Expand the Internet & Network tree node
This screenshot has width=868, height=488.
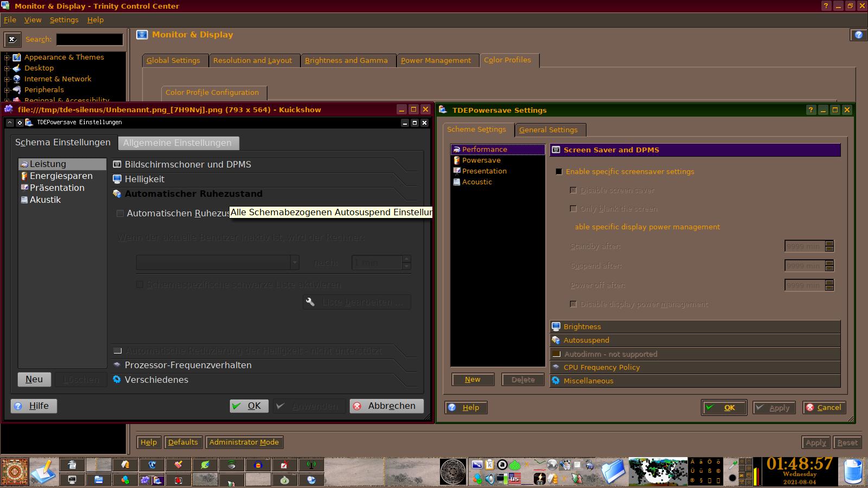(7, 79)
